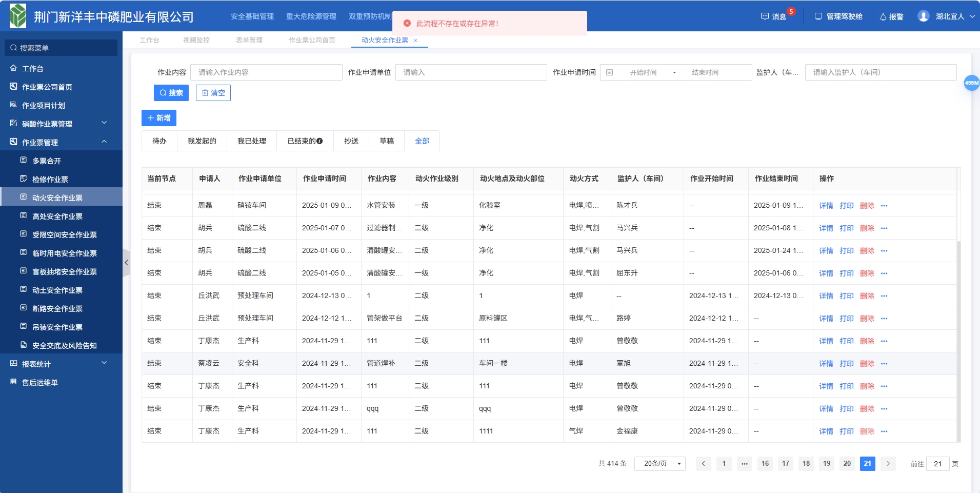Open 作业项目计划 in sidebar
The height and width of the screenshot is (493, 980).
click(61, 105)
